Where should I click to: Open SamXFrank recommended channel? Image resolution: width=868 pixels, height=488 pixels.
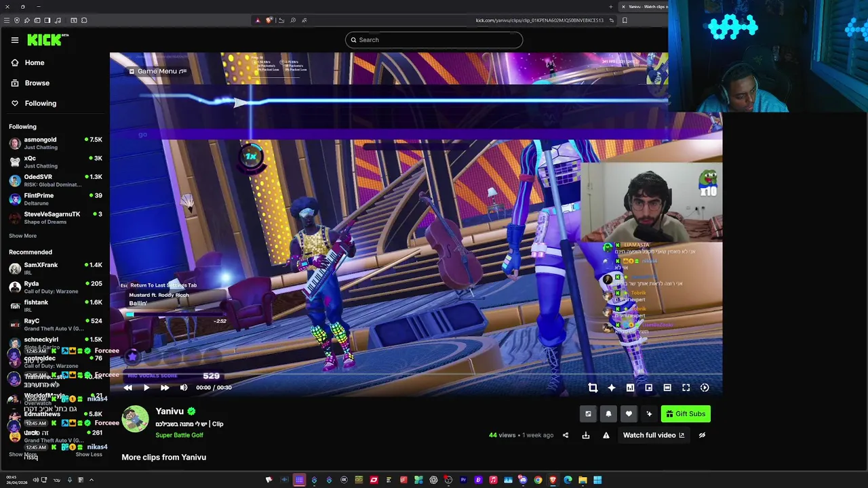55,268
